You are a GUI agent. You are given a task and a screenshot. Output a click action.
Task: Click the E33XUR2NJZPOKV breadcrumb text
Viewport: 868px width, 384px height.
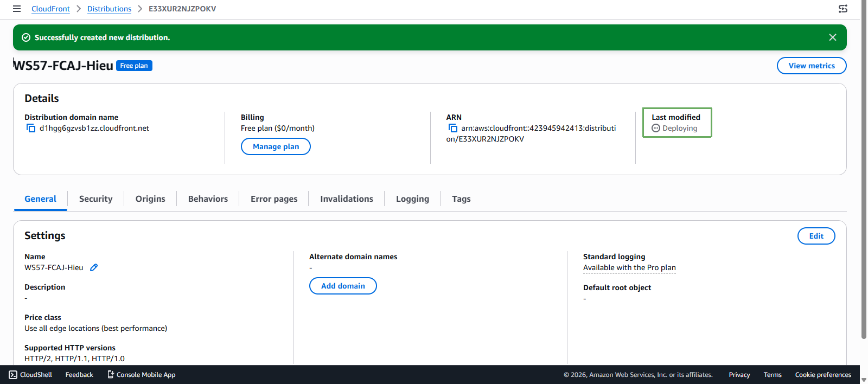pyautogui.click(x=182, y=9)
